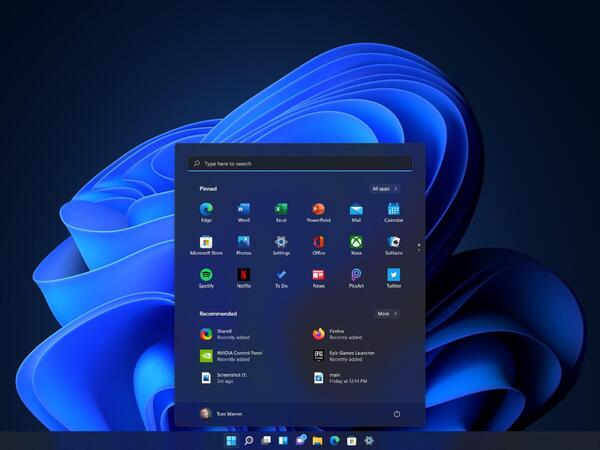Open the Mail app
The width and height of the screenshot is (600, 450).
click(356, 212)
